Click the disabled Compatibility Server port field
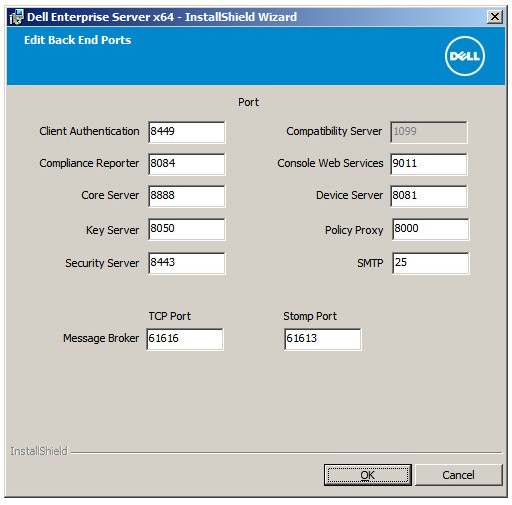Viewport: 512px width, 505px height. [x=429, y=132]
